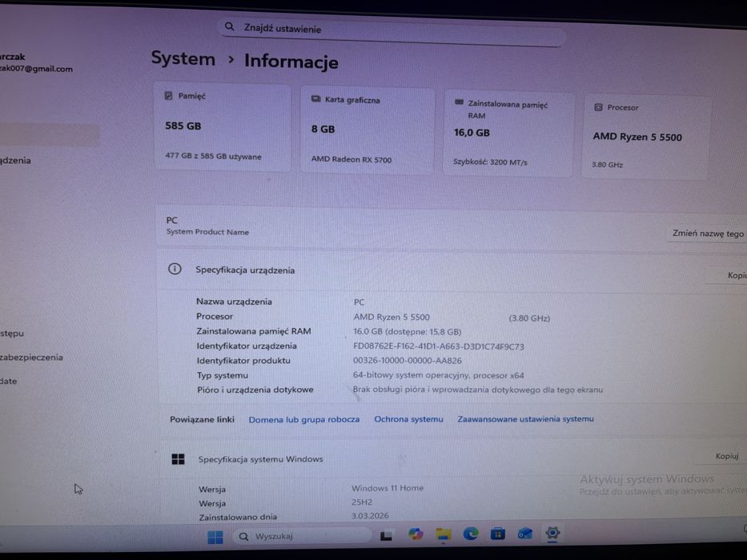Click the CPU icon beside Procesor

click(x=598, y=107)
